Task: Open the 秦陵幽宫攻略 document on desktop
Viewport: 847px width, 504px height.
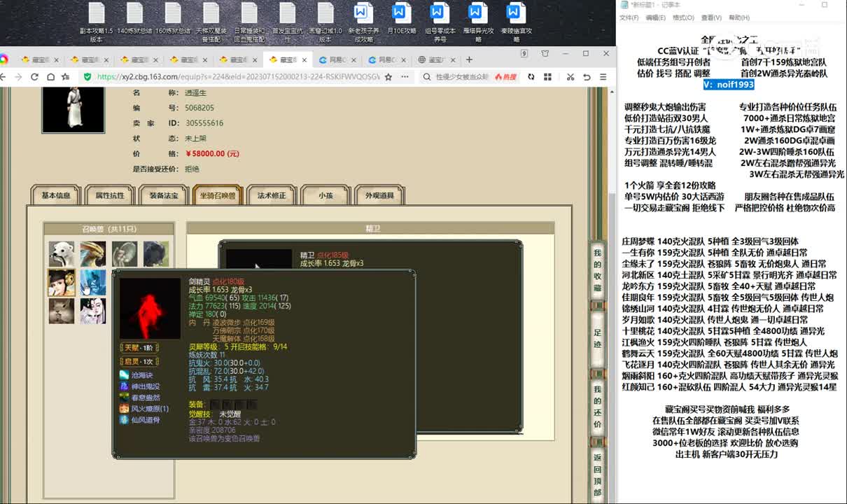Action: pyautogui.click(x=516, y=22)
